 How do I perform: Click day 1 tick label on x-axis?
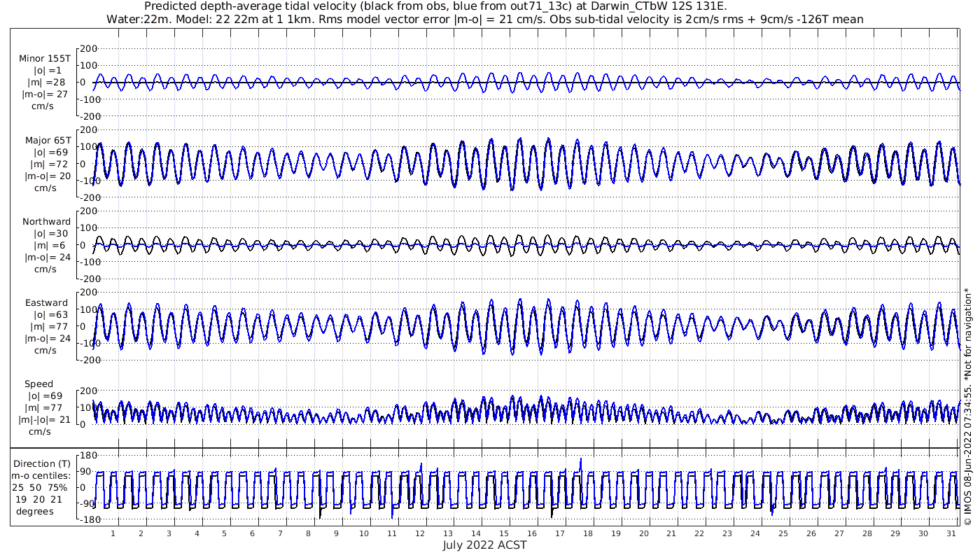113,534
